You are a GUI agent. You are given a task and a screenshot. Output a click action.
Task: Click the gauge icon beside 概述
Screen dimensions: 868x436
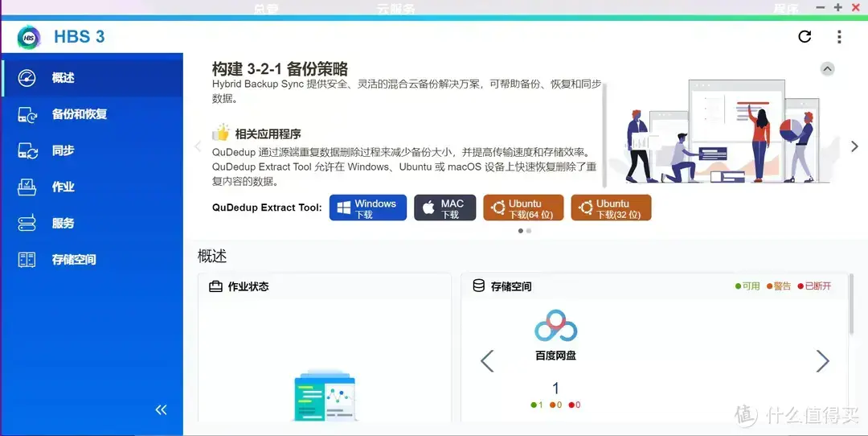click(27, 78)
